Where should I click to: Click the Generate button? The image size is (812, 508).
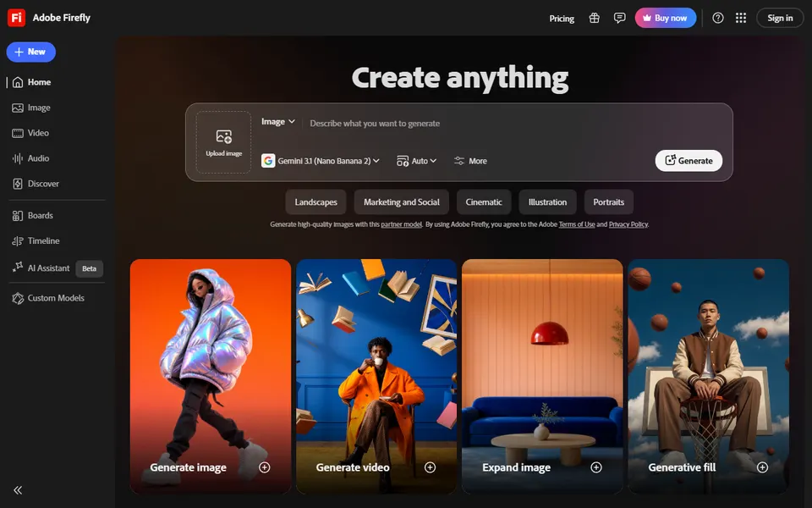pos(689,161)
